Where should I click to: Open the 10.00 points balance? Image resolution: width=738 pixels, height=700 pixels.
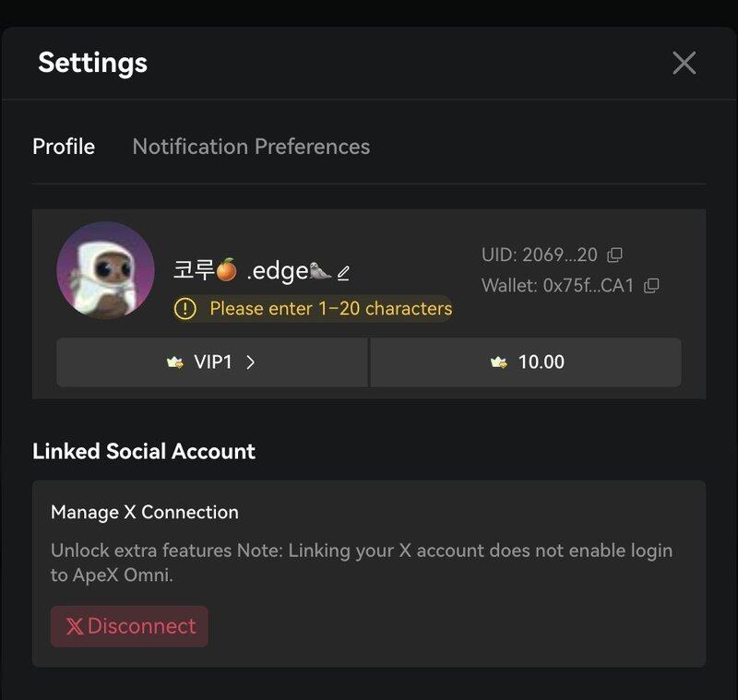point(541,362)
